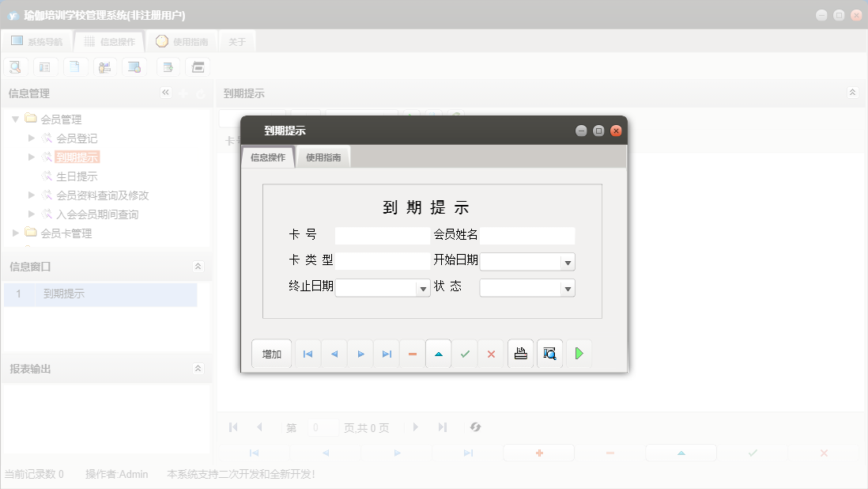Screen dimensions: 868x489
Task: Cancel edits with the red X button
Action: tap(491, 354)
